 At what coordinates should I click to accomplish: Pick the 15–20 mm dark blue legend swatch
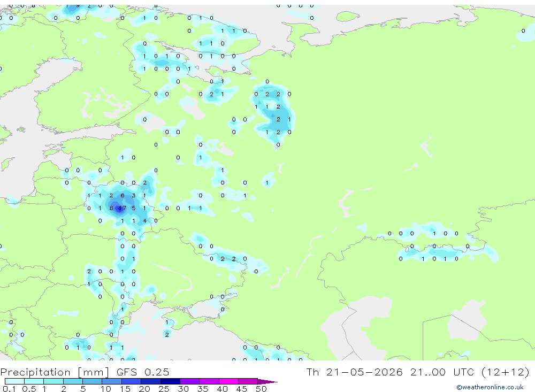131,381
